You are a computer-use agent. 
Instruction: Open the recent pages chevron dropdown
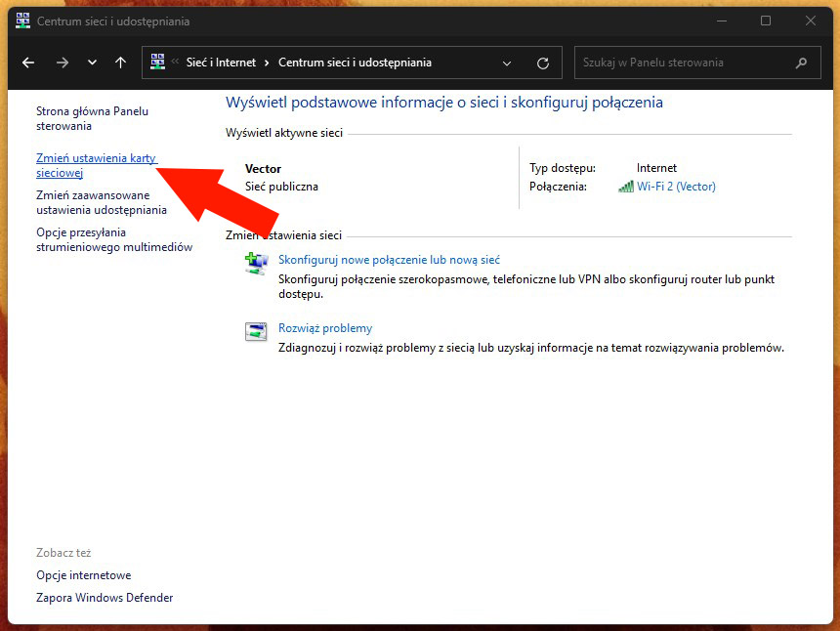click(91, 62)
